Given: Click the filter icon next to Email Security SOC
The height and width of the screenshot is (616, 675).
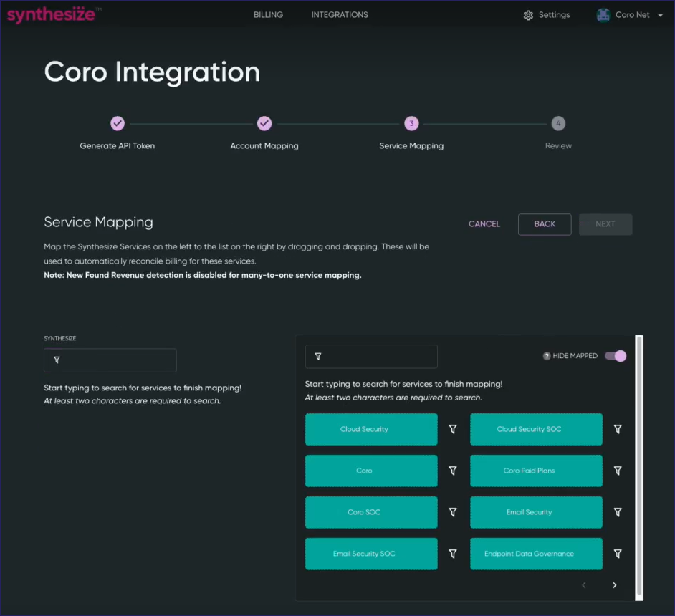Looking at the screenshot, I should pos(453,554).
